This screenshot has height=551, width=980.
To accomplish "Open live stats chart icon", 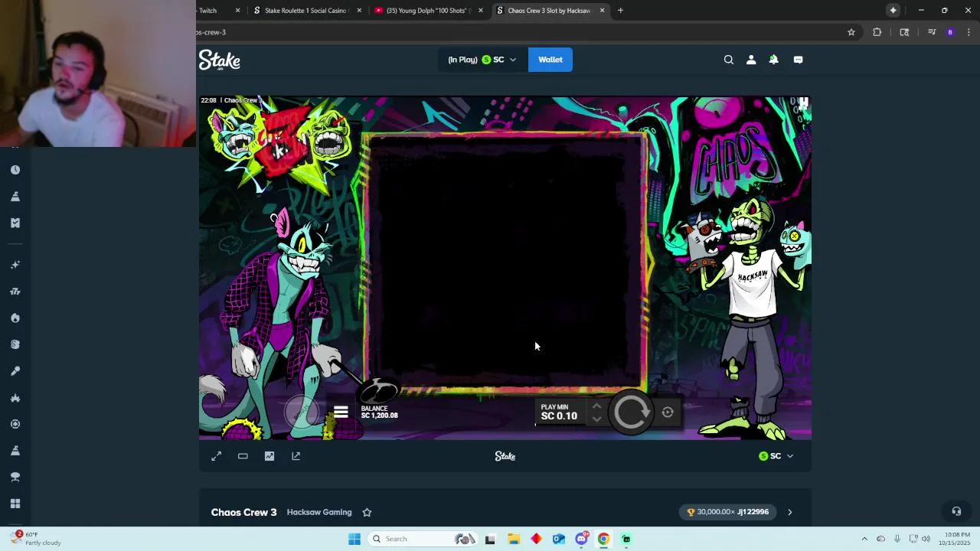I will [x=269, y=456].
